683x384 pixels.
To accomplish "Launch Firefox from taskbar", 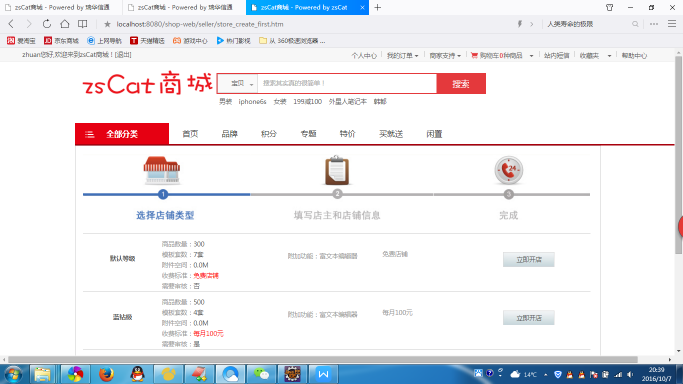I will tap(106, 374).
